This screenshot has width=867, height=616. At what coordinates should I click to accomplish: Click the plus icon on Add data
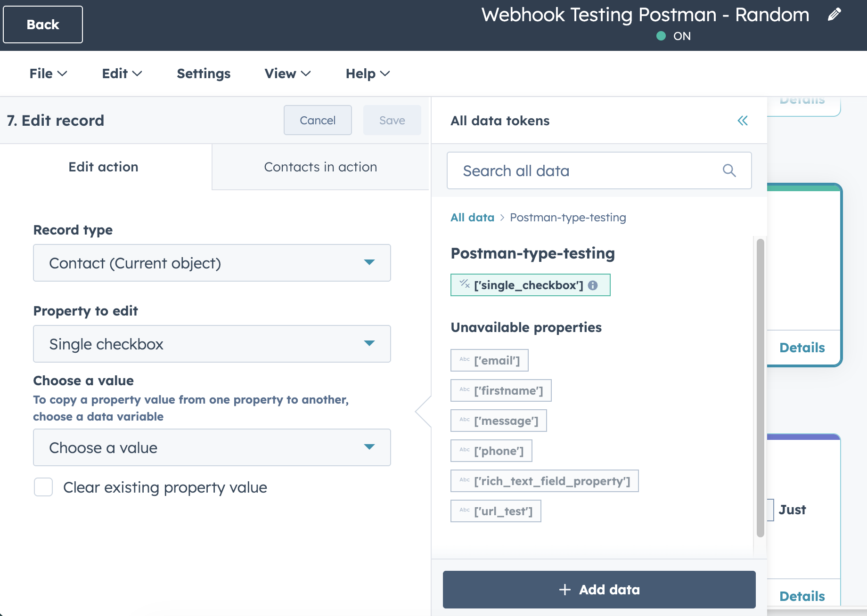tap(564, 590)
